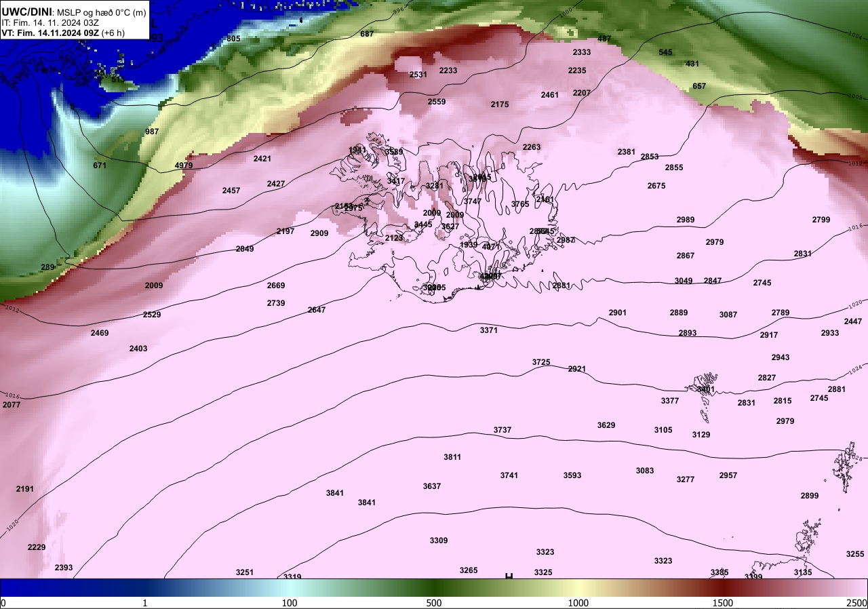Click the 3087 height value
The width and height of the screenshot is (868, 609).
[x=728, y=315]
